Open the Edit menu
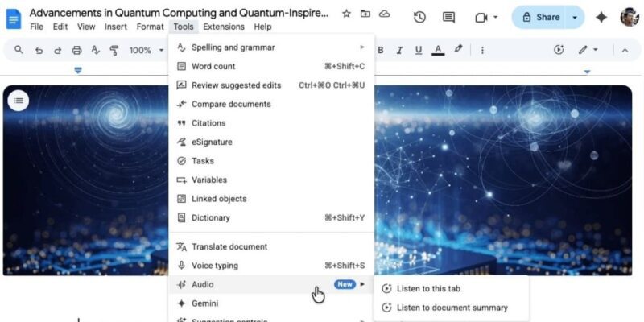The image size is (644, 322). (60, 27)
